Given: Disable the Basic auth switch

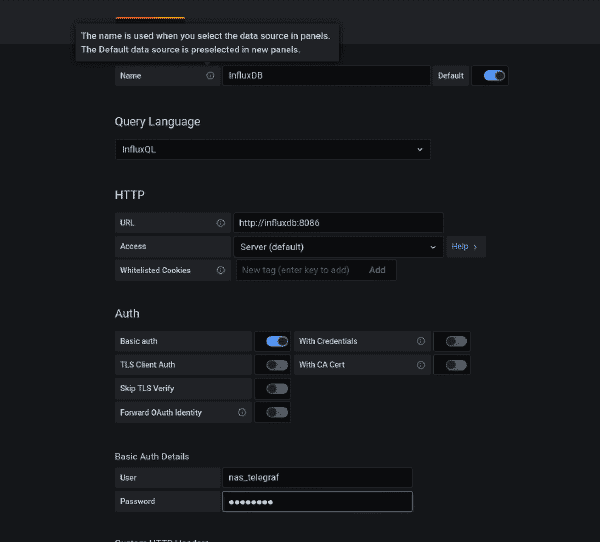Looking at the screenshot, I should (277, 341).
